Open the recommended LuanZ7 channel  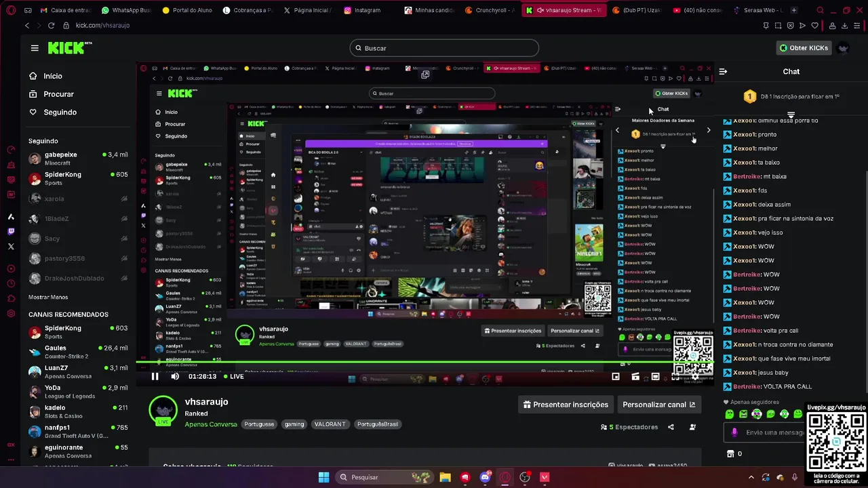[x=78, y=371]
